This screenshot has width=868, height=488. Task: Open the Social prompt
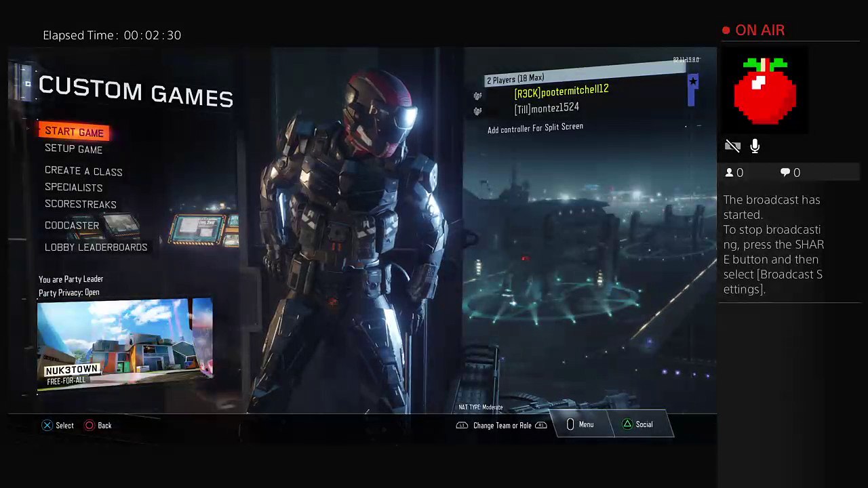644,425
